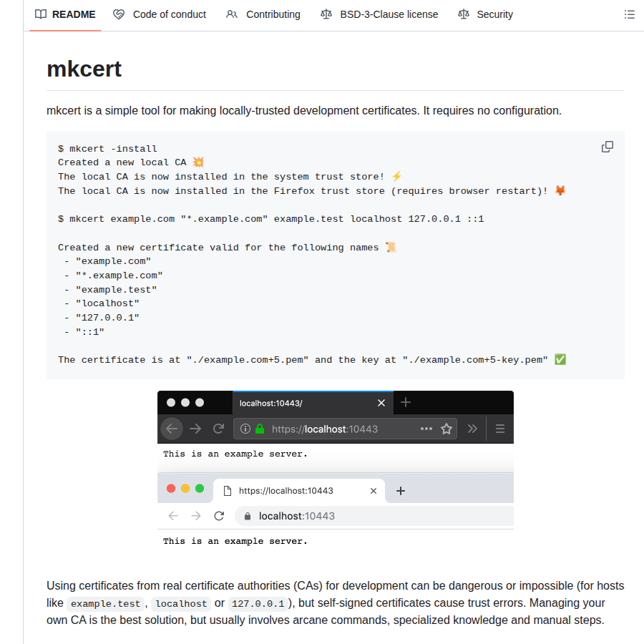The height and width of the screenshot is (644, 644).
Task: View the Contributing guidelines
Action: [x=273, y=14]
